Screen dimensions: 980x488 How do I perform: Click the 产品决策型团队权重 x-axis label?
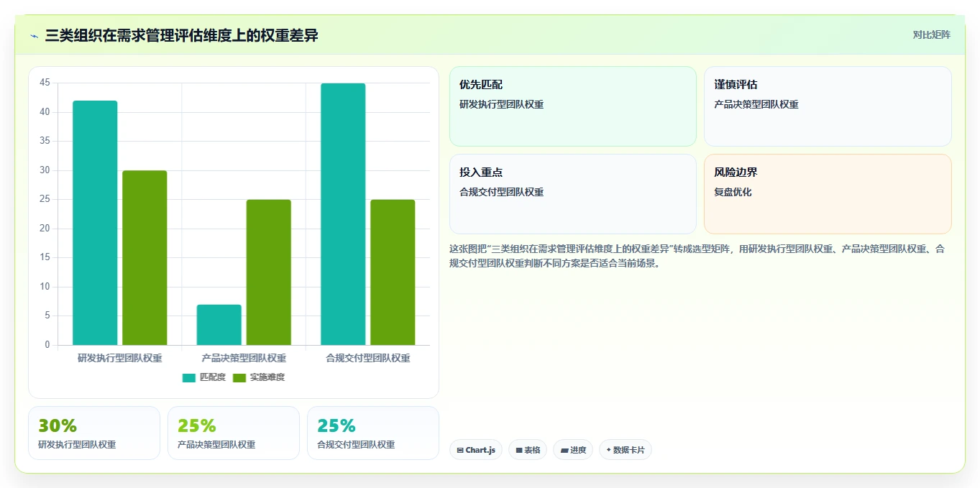(244, 358)
